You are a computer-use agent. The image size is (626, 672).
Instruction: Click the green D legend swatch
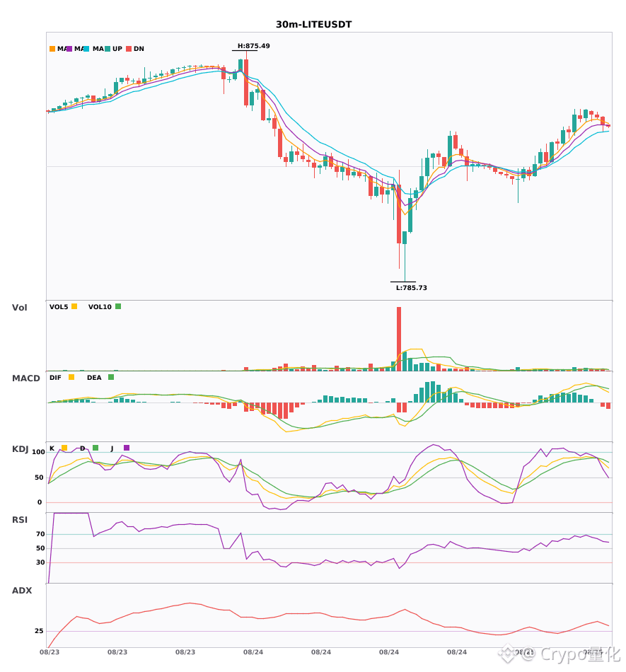tap(95, 448)
